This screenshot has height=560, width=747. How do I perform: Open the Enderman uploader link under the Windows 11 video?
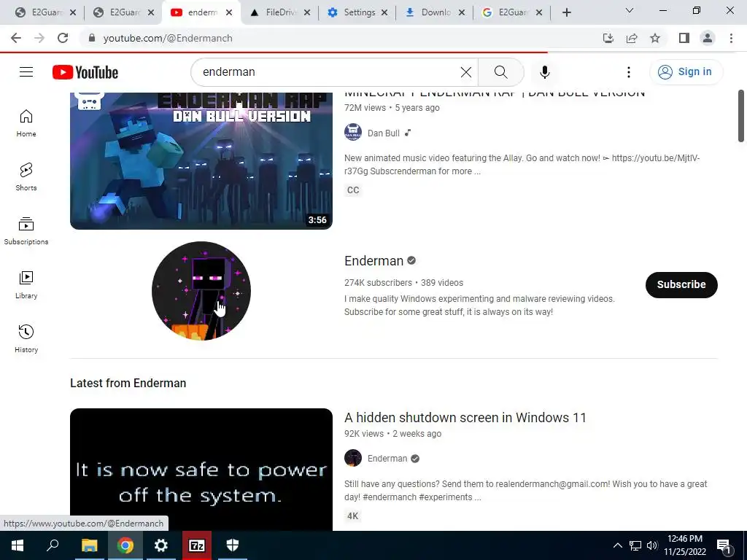pyautogui.click(x=387, y=459)
